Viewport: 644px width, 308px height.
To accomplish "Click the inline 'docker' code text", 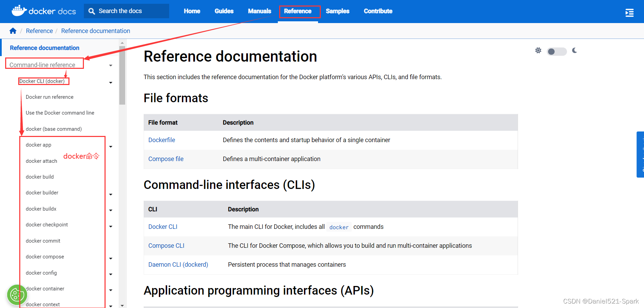I will pos(339,227).
